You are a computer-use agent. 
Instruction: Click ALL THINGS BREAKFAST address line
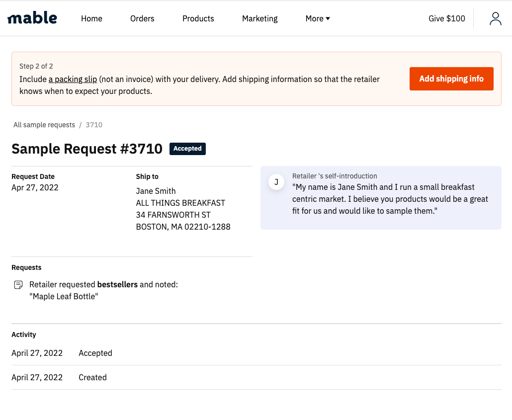[x=180, y=203]
